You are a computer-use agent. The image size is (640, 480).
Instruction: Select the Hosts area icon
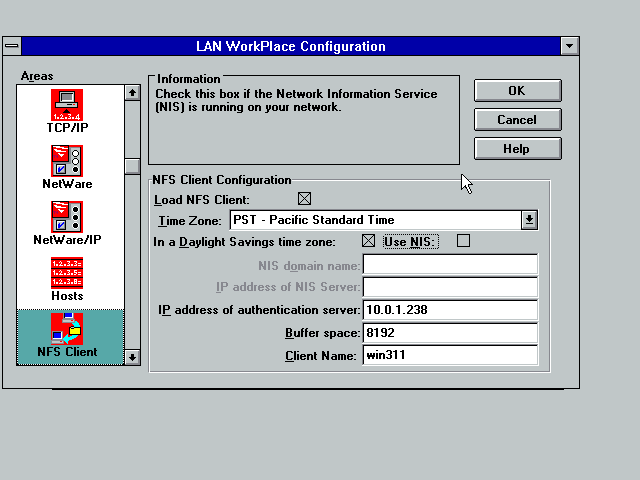click(67, 273)
